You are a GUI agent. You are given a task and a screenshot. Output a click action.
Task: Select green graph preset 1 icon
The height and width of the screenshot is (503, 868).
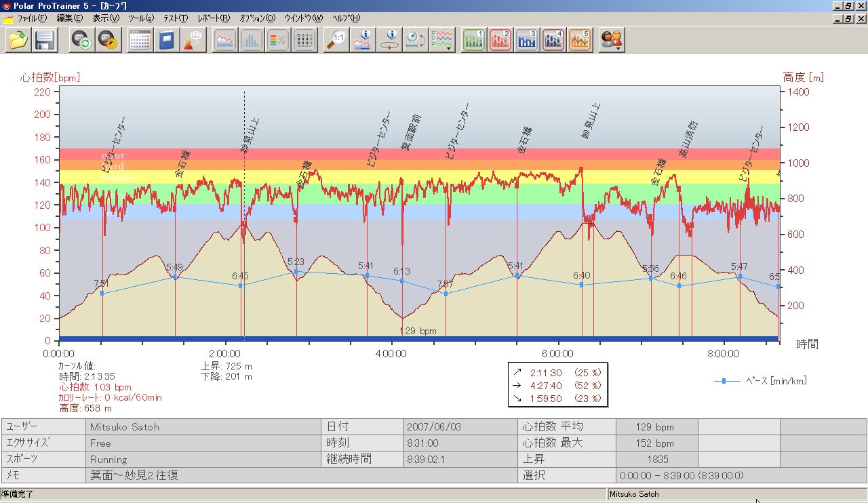pos(474,40)
